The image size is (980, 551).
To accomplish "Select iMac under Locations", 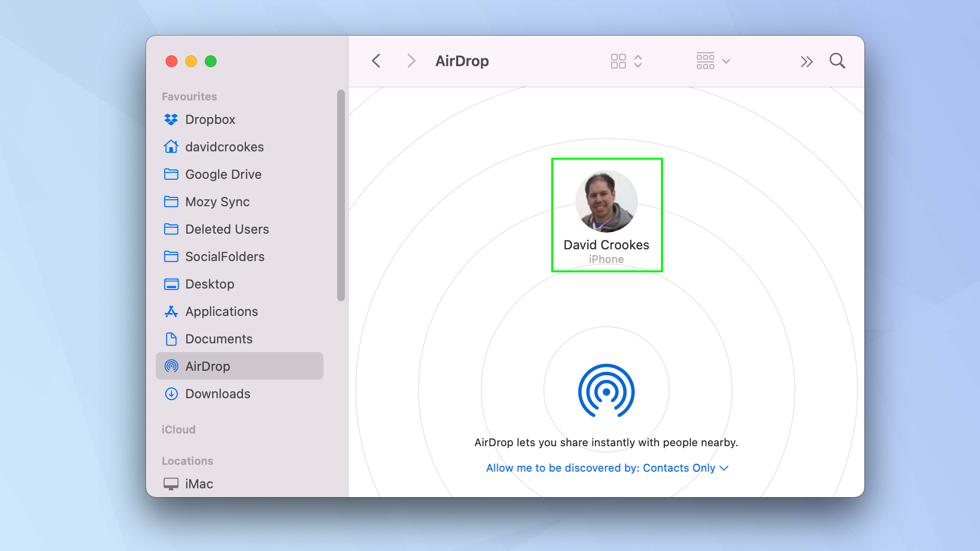I will 200,483.
